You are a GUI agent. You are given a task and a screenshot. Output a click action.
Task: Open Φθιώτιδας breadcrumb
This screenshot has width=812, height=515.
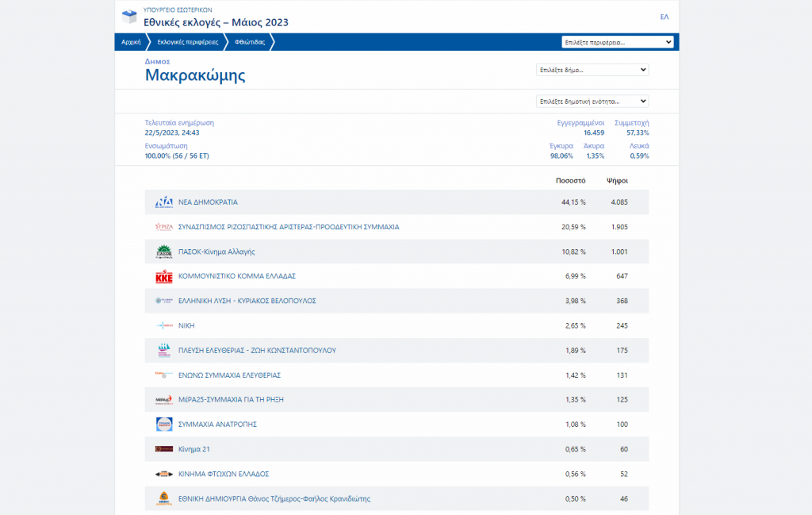point(250,42)
